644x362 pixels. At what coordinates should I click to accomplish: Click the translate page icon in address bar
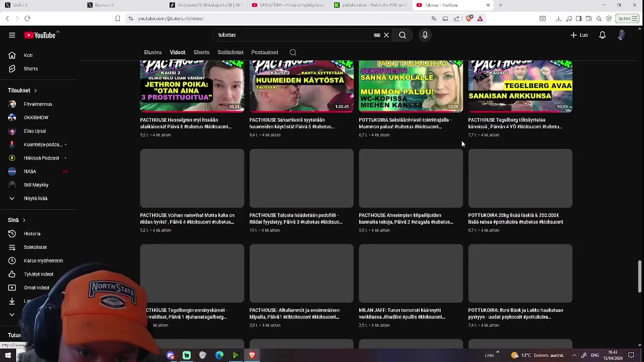point(434,19)
